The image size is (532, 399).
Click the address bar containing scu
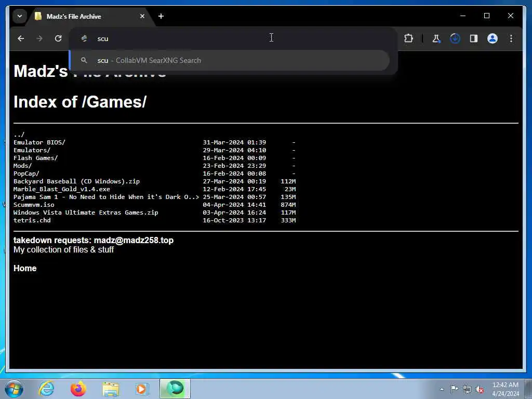(233, 38)
